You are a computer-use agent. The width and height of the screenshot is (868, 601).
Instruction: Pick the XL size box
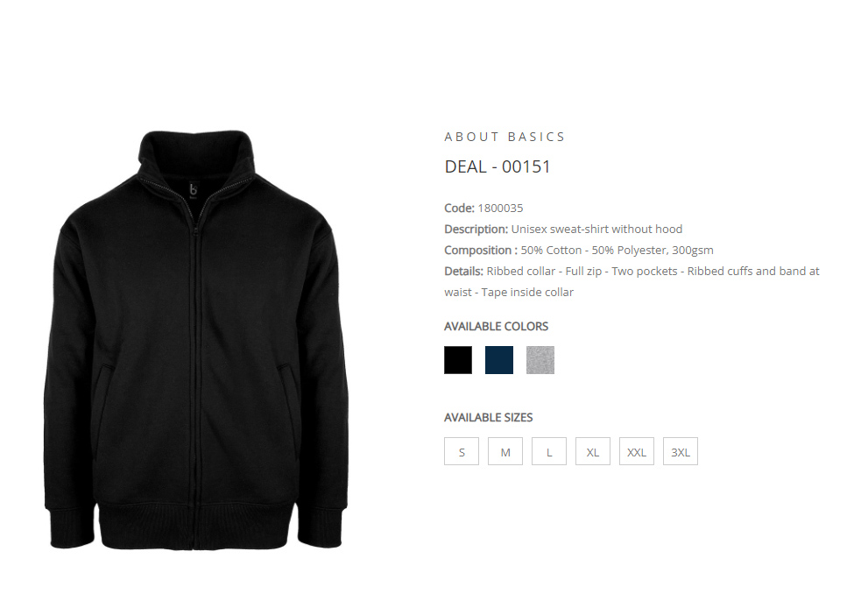tap(592, 451)
